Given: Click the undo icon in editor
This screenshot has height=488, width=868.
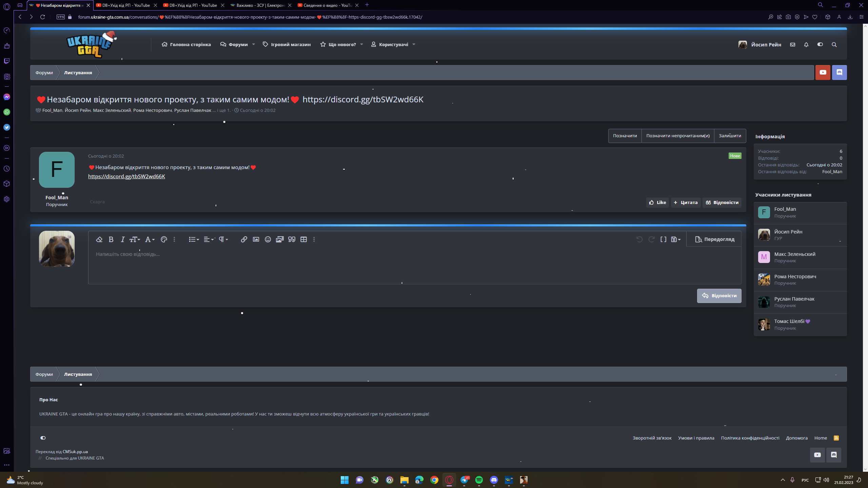Looking at the screenshot, I should tap(639, 239).
